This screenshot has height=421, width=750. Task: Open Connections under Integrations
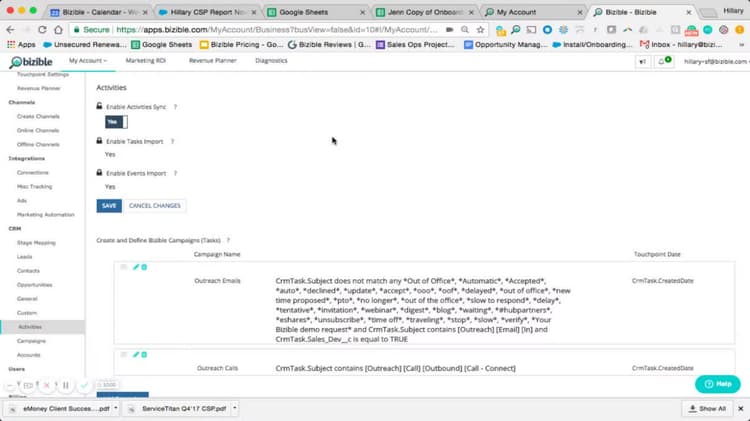tap(33, 173)
